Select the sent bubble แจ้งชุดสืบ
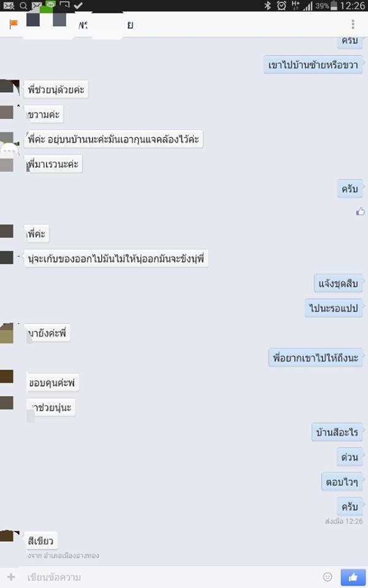 click(339, 284)
